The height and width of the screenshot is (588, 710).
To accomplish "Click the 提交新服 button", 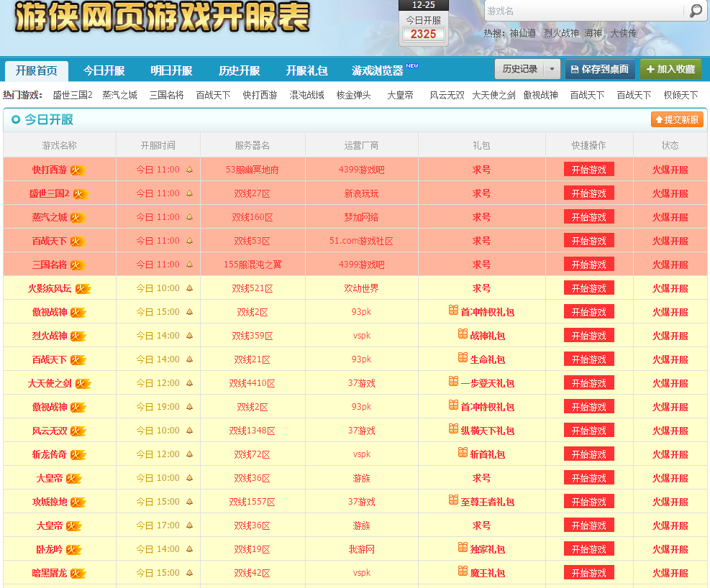I will [678, 119].
